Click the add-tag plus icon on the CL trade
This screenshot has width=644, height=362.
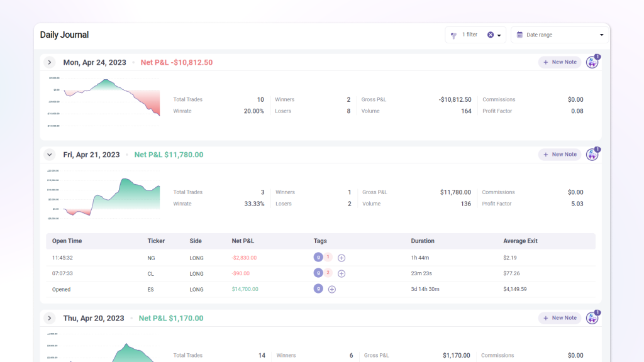[x=341, y=273]
